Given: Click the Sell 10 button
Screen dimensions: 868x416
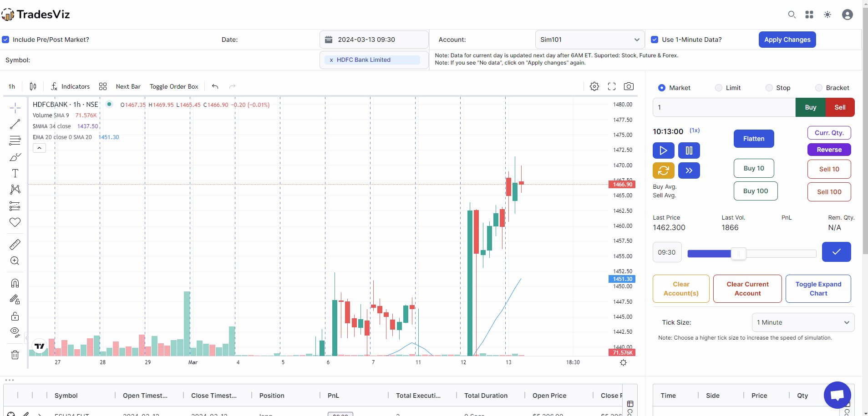Looking at the screenshot, I should [x=829, y=169].
